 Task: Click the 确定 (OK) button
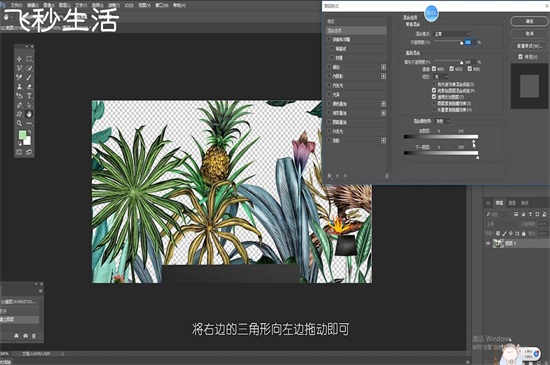point(529,21)
